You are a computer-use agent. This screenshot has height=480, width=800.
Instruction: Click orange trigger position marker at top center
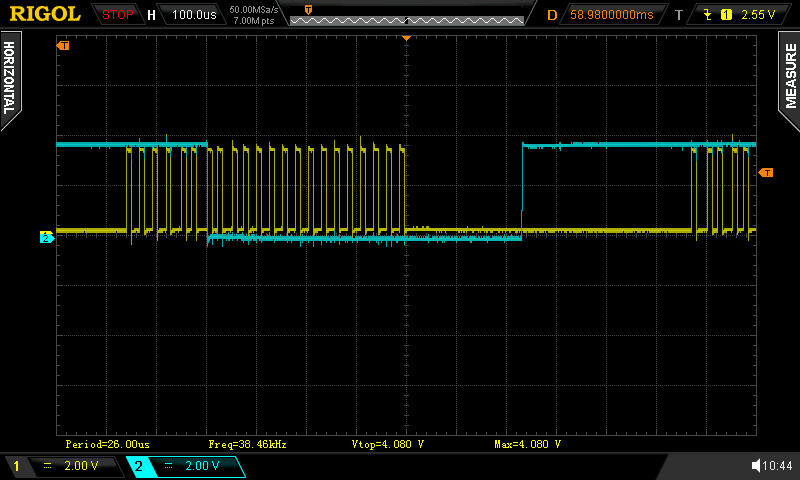point(406,37)
